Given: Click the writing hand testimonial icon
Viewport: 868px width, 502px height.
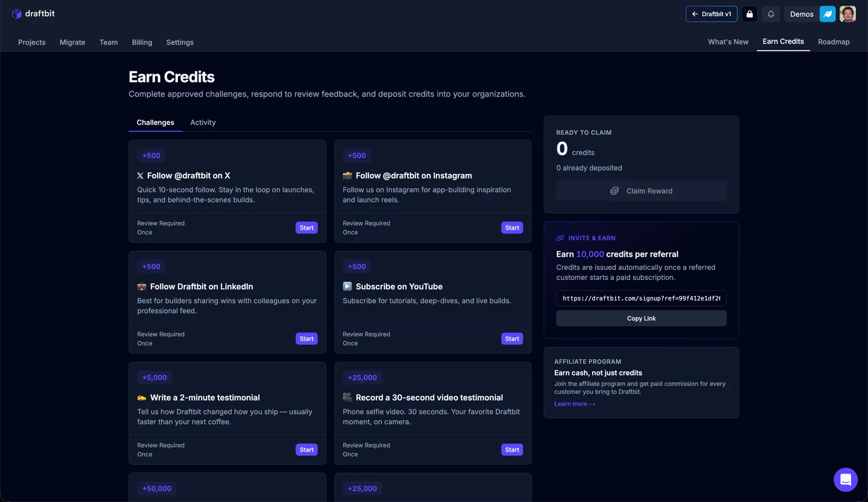Looking at the screenshot, I should click(x=142, y=397).
